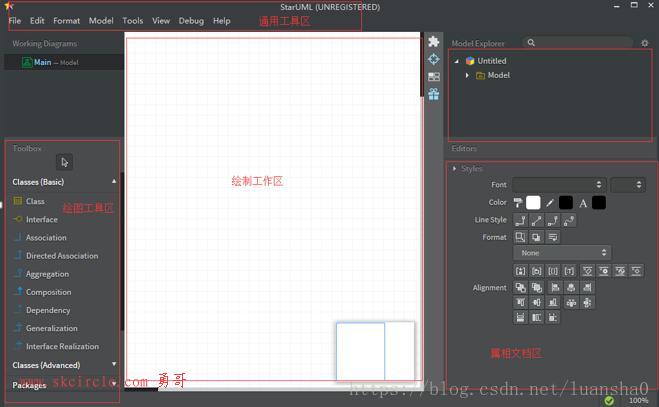This screenshot has height=407, width=659.
Task: Expand the Packages toolbox group
Action: click(114, 384)
